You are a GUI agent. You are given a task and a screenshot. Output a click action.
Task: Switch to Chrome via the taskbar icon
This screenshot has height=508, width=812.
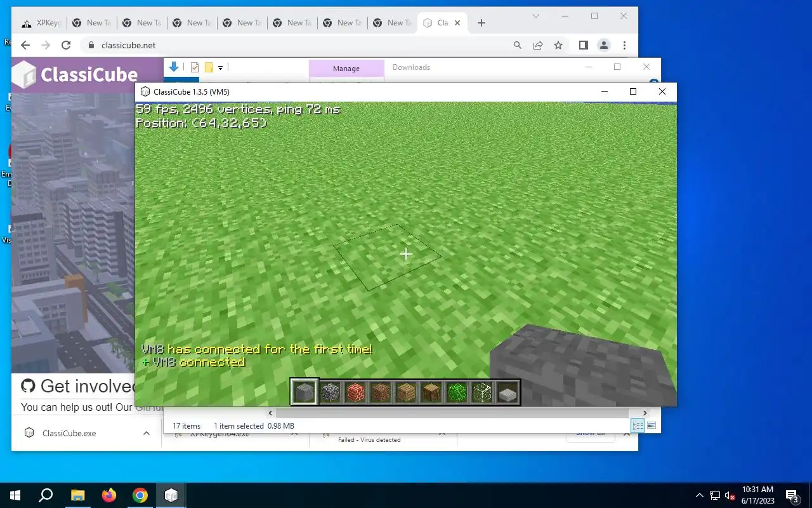click(x=140, y=495)
